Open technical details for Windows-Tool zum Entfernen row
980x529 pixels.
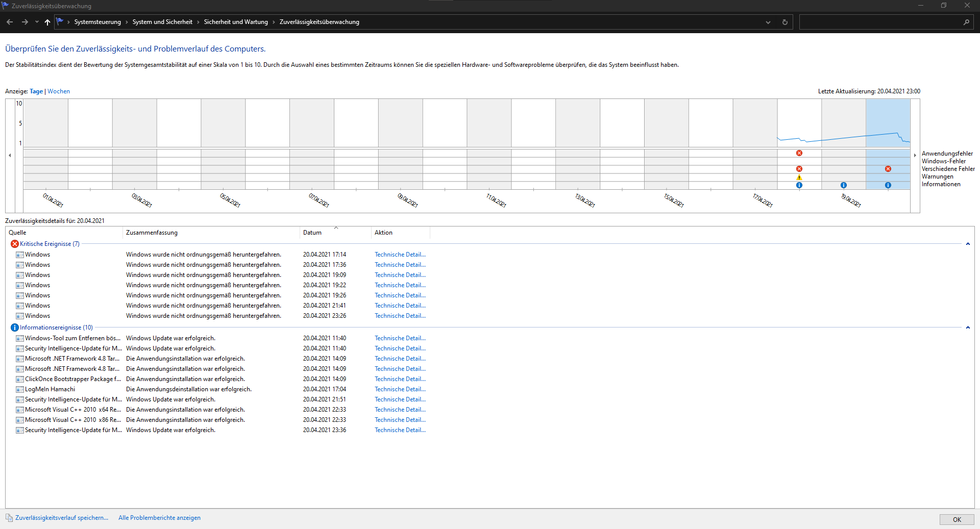(400, 338)
